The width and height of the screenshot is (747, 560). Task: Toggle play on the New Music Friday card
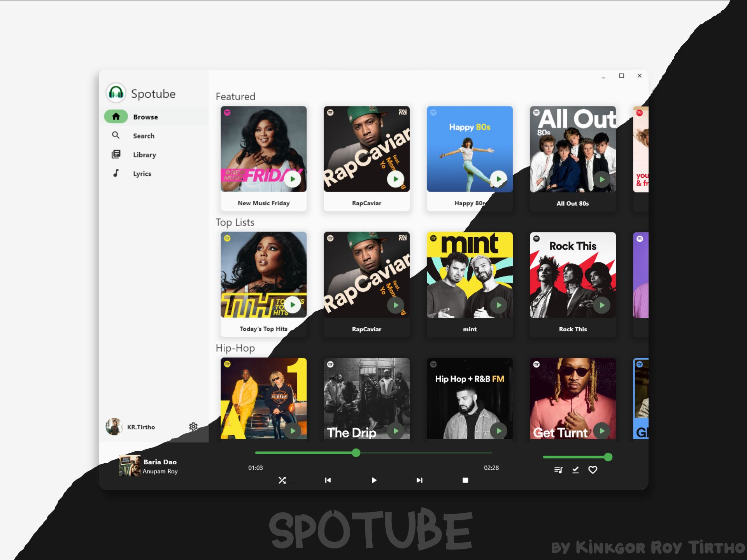click(293, 179)
